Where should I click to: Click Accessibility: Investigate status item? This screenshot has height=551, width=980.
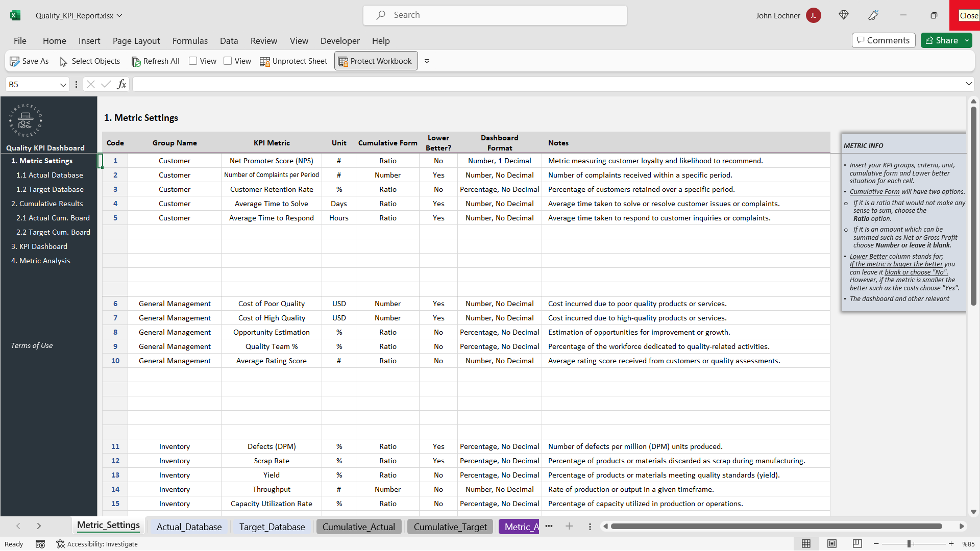pyautogui.click(x=97, y=544)
